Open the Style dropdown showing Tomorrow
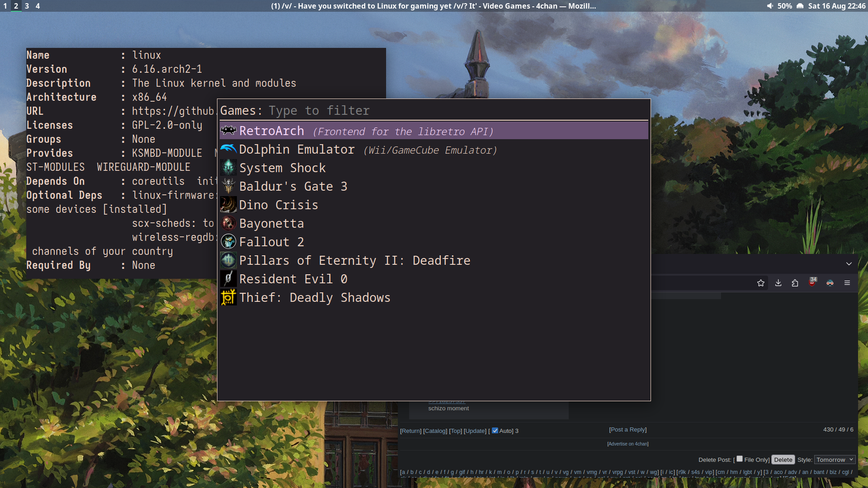This screenshot has height=488, width=868. pyautogui.click(x=835, y=460)
